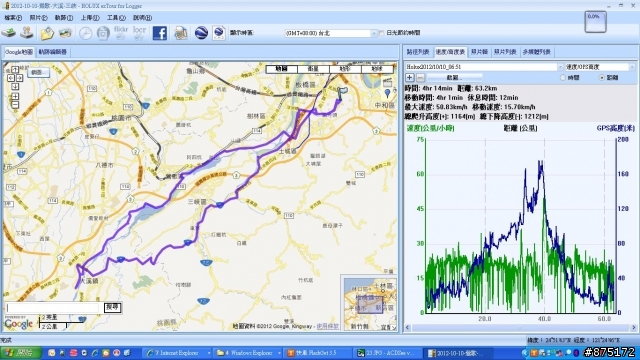Open the 照片(P) menu
Screen dimensions: 640x360
pyautogui.click(x=38, y=18)
